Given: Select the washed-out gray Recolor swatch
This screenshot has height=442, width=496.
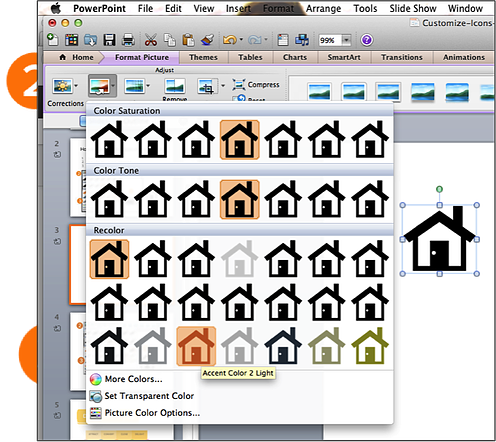Looking at the screenshot, I should click(x=239, y=259).
